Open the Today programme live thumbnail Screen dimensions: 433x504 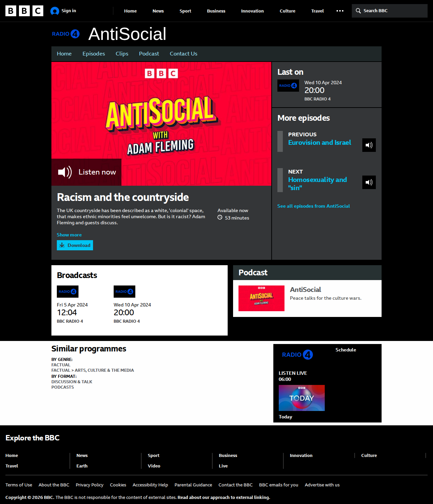click(301, 398)
